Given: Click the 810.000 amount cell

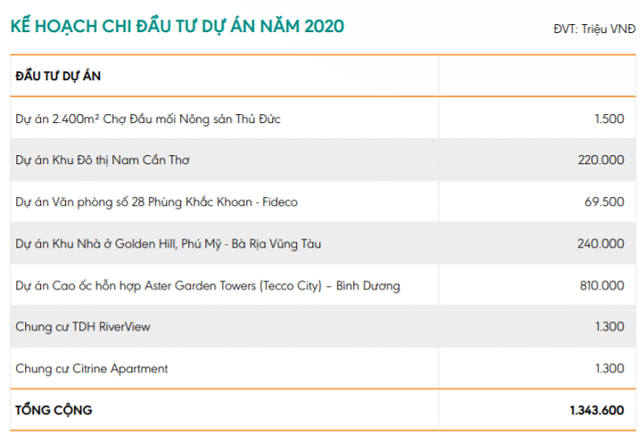Looking at the screenshot, I should [601, 286].
